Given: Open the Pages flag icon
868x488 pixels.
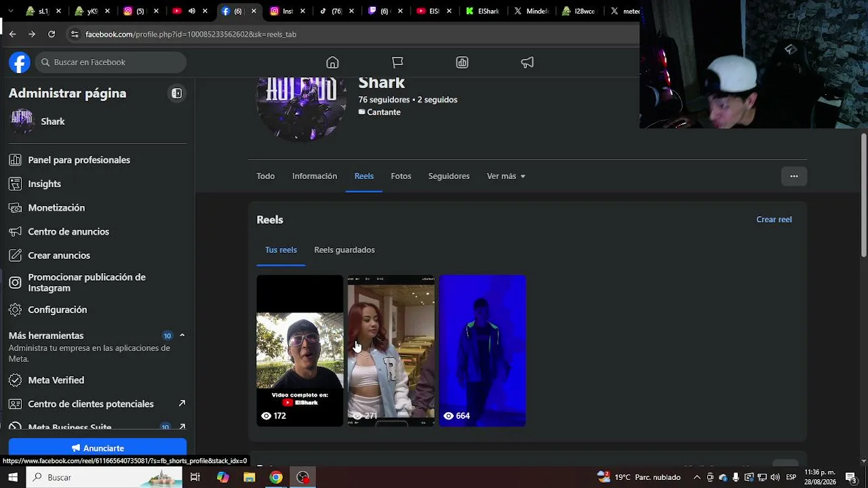Looking at the screenshot, I should tap(397, 62).
